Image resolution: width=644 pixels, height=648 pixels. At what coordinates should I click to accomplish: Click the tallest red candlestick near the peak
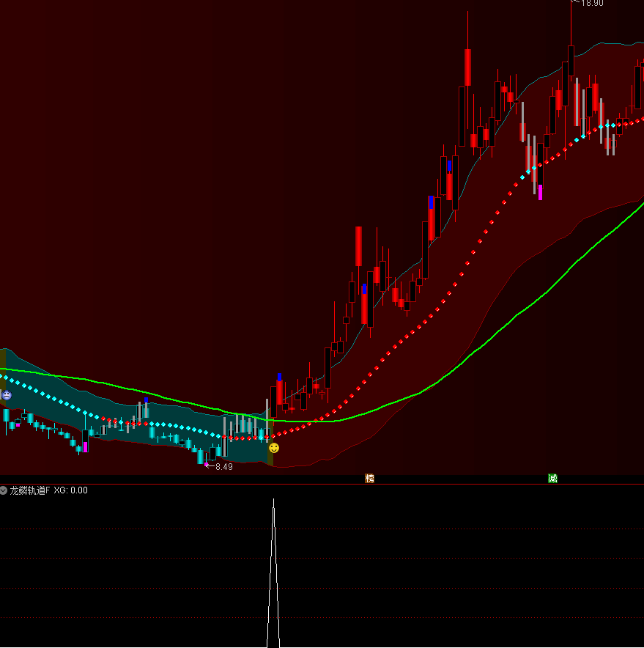(x=467, y=68)
